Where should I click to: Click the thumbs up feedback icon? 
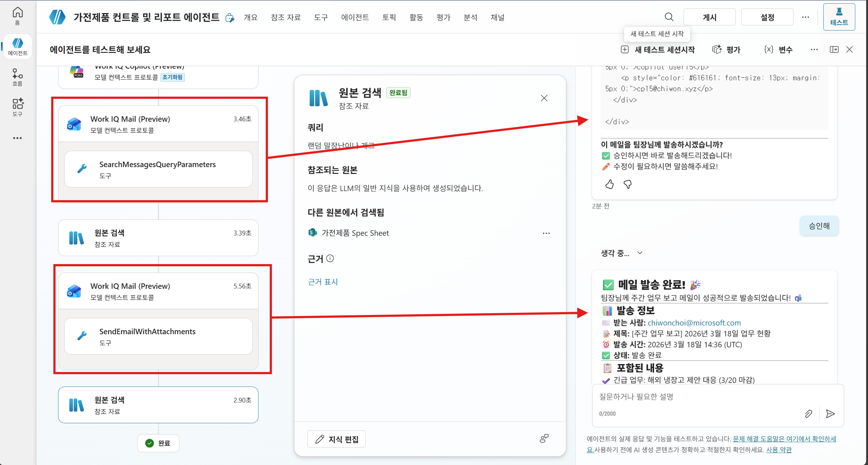(x=610, y=185)
